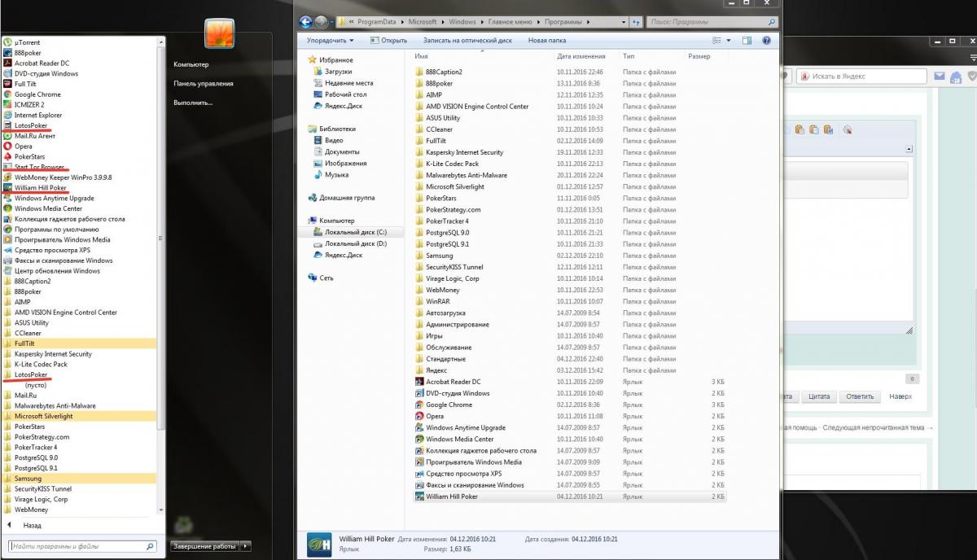Choose Записать на оптический диск
The height and width of the screenshot is (560, 977).
point(467,40)
